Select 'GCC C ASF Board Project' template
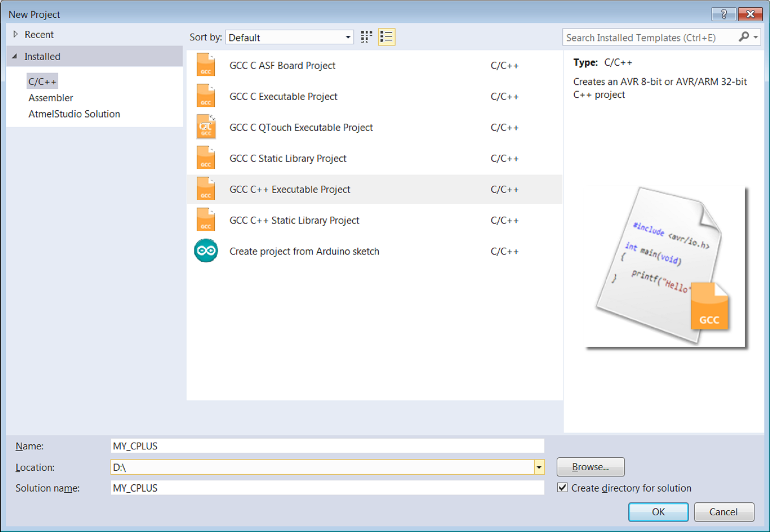Screen dimensions: 770x532 coord(374,65)
